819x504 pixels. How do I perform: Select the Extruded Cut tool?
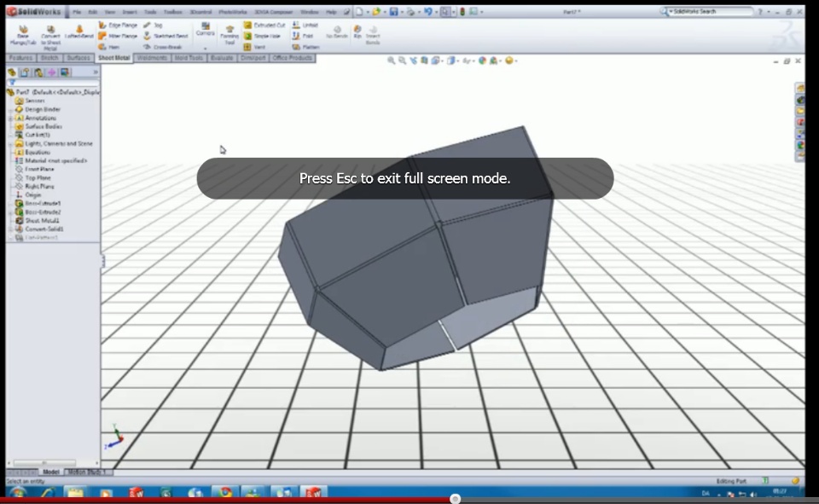pos(264,25)
